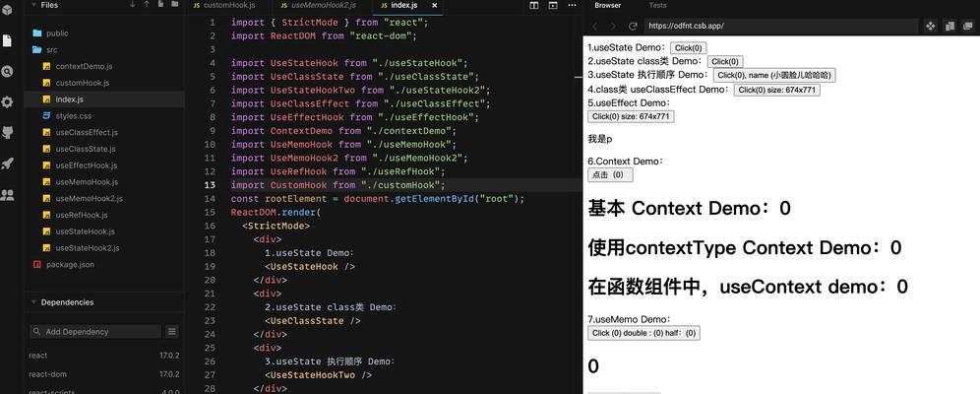Toggle the preview window icon in editor bar
Viewport: 980px width, 394px height.
coord(553,6)
